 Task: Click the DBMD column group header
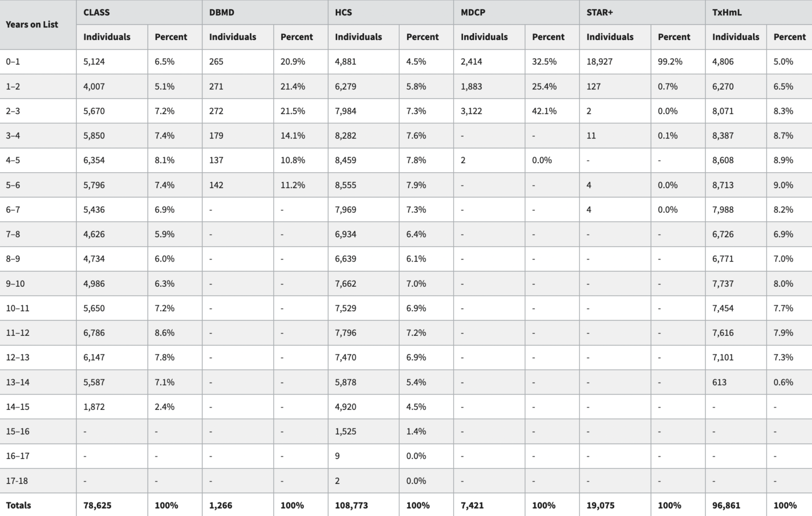coord(222,12)
